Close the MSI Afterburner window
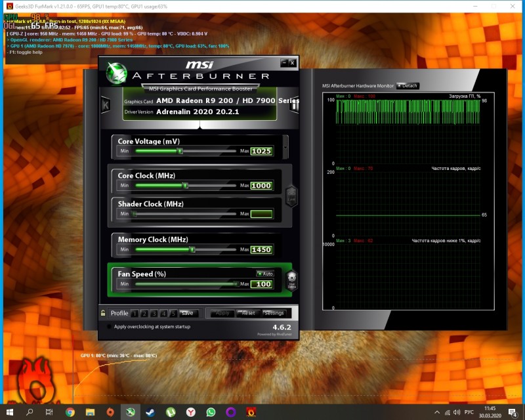The width and height of the screenshot is (525, 420). tap(292, 62)
